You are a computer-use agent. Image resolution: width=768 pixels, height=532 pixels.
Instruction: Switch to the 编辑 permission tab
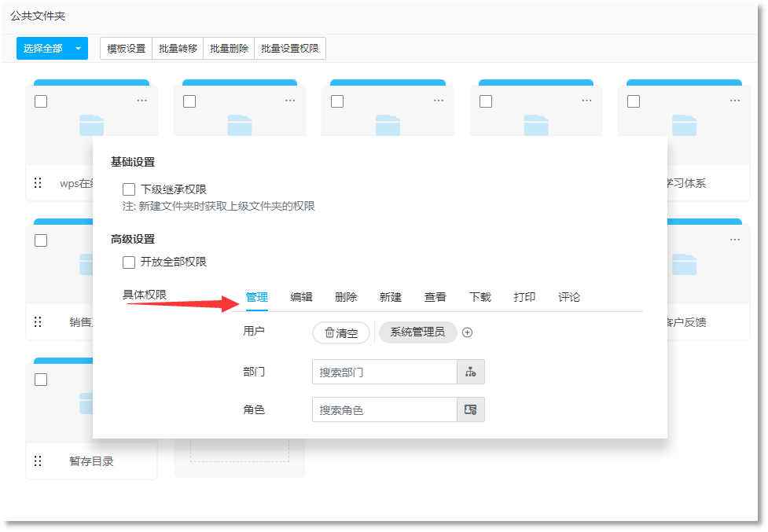pyautogui.click(x=303, y=297)
